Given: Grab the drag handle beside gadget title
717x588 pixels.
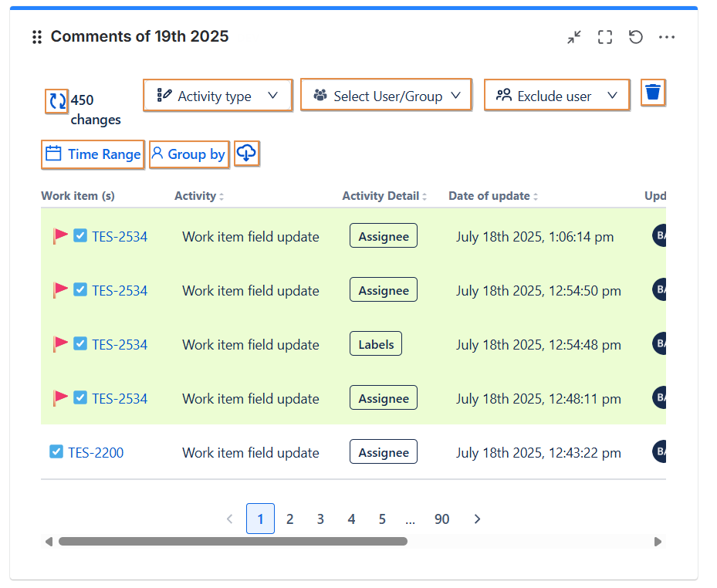Looking at the screenshot, I should tap(36, 37).
